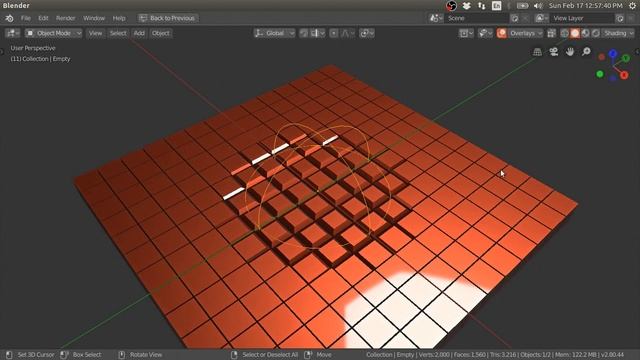
Task: Open the Object Mode dropdown
Action: [53, 33]
